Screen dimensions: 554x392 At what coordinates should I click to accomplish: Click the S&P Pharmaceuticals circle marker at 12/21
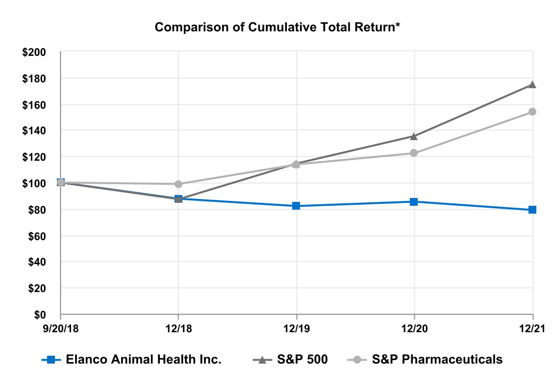coord(532,112)
